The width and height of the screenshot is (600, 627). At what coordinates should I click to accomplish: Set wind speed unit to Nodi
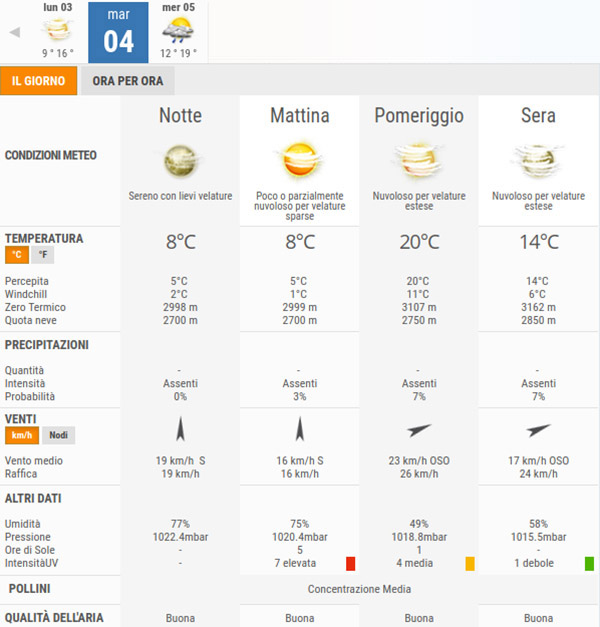click(58, 435)
